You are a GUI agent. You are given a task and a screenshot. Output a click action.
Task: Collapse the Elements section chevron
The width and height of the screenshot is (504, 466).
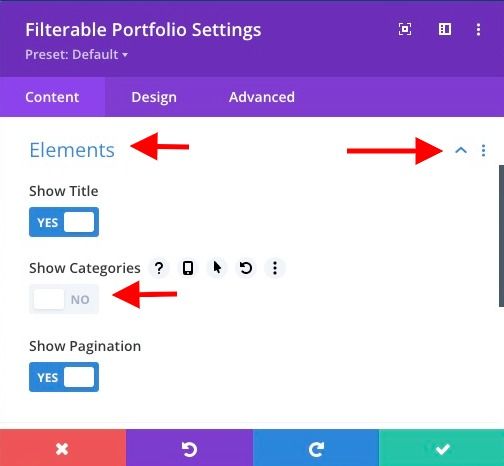tap(461, 151)
